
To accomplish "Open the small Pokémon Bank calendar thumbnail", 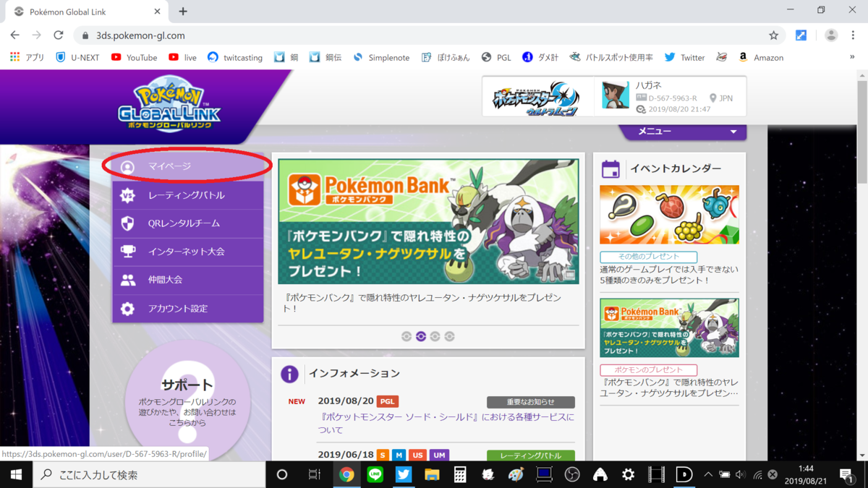I will pos(669,328).
